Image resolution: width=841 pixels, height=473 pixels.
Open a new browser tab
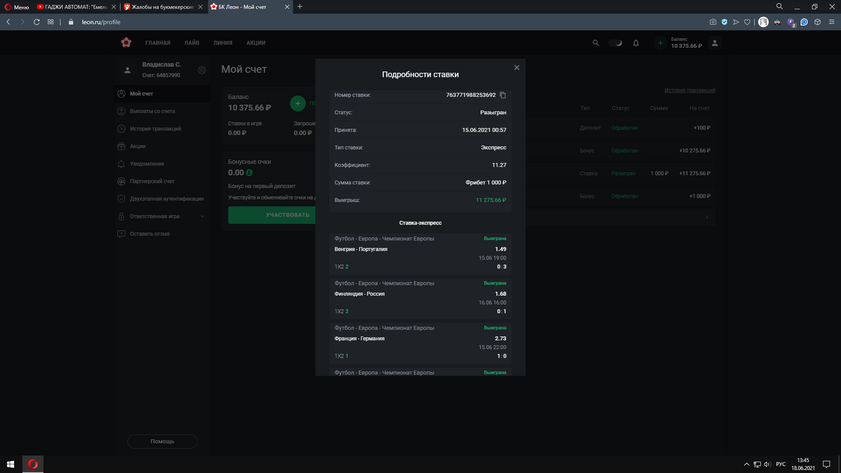pos(300,7)
